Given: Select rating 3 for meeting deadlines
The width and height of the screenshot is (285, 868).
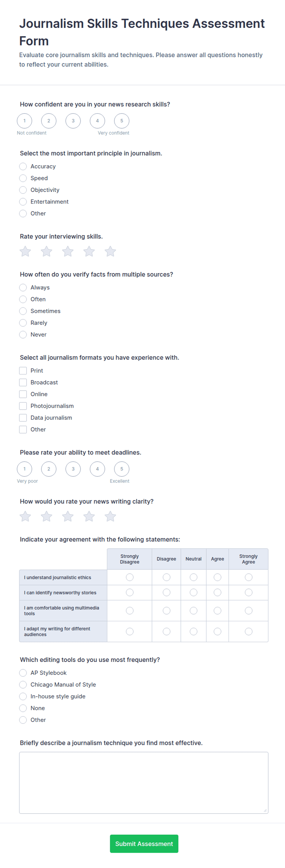Looking at the screenshot, I should [x=73, y=469].
